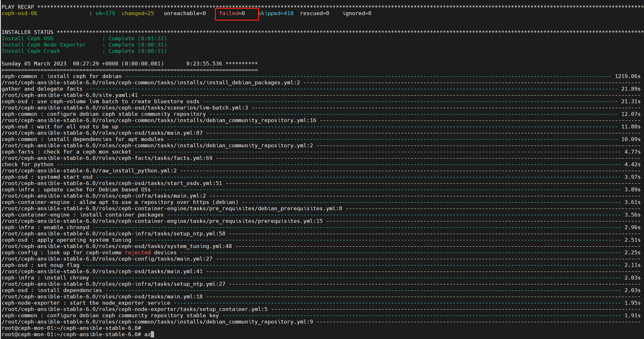The height and width of the screenshot is (339, 644).
Task: Click the '10.09s' timing value
Action: [x=631, y=139]
